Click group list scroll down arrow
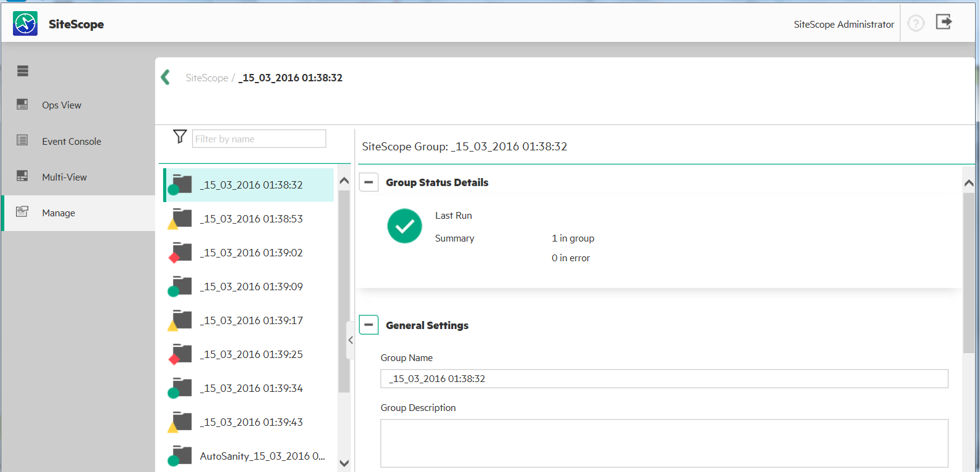The image size is (980, 472). (x=344, y=463)
